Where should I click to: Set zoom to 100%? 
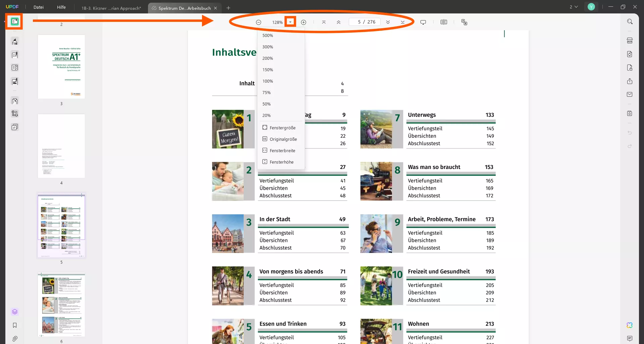pyautogui.click(x=281, y=81)
